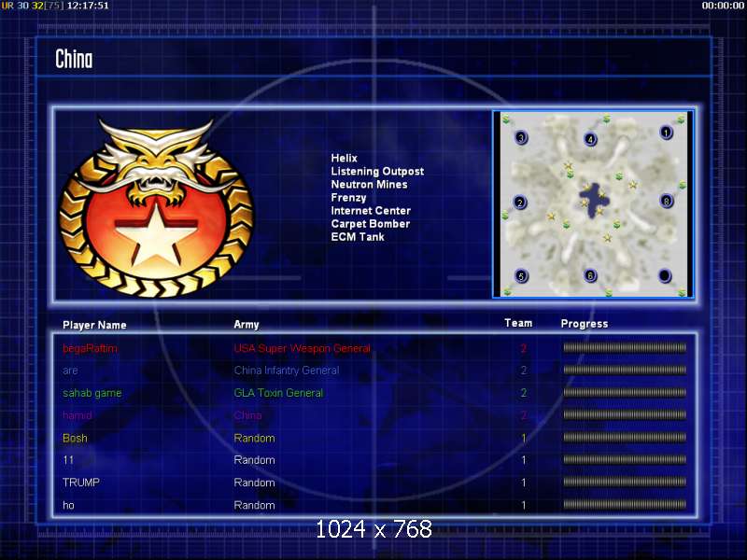Click the Helix unit entry
This screenshot has width=747, height=560.
344,158
